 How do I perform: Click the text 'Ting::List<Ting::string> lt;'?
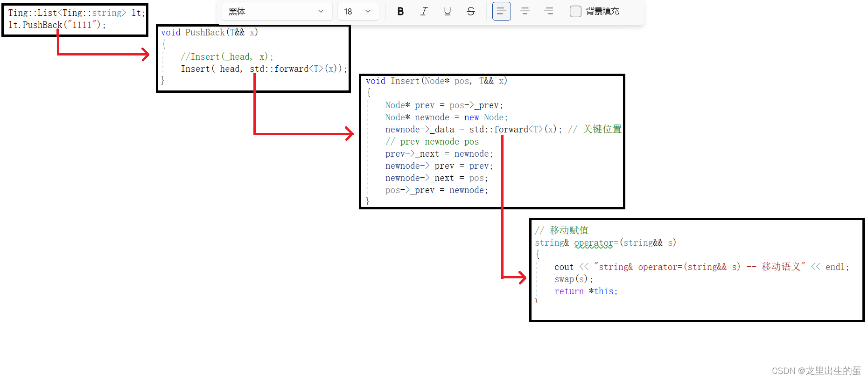click(x=77, y=13)
